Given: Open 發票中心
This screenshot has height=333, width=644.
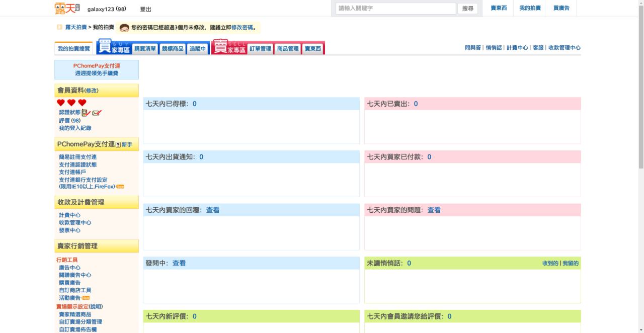Looking at the screenshot, I should tap(69, 230).
